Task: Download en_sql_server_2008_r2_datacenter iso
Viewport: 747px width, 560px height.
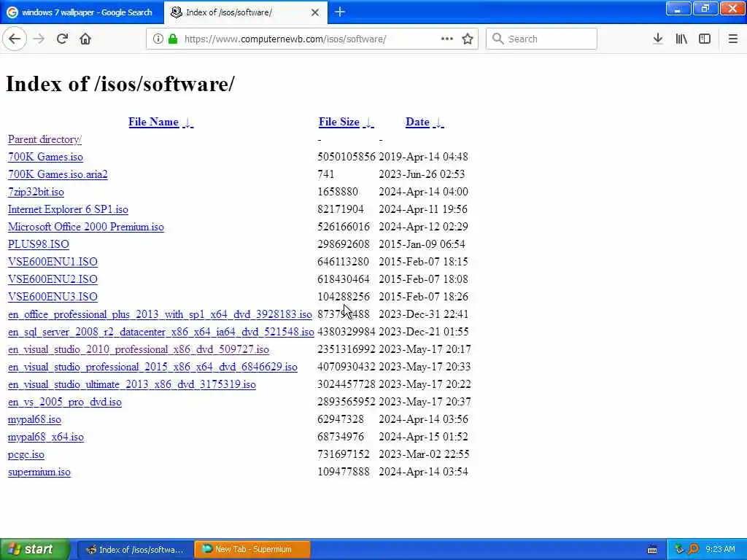Action: click(x=161, y=332)
